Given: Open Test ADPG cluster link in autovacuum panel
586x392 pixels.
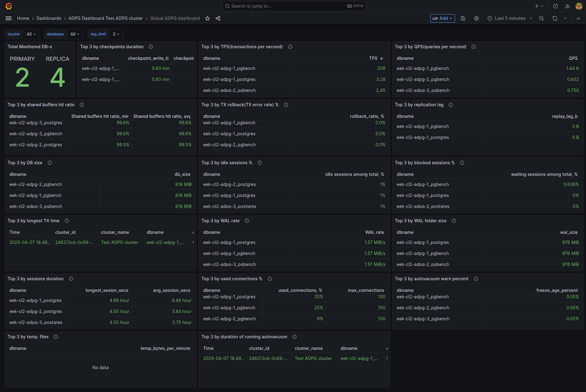Looking at the screenshot, I should point(313,358).
